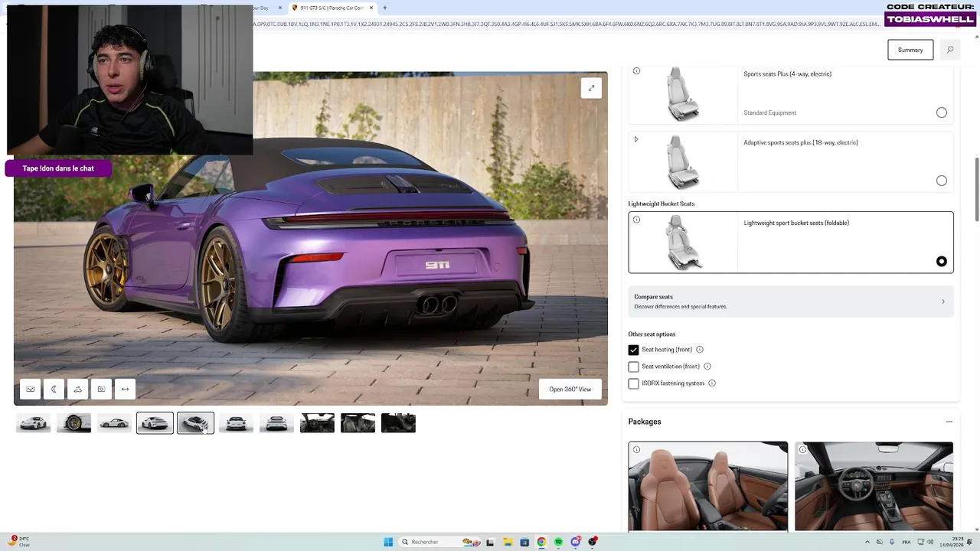Viewport: 980px width, 551px height.
Task: Select Lightweight sport bucket seats radio
Action: (942, 262)
